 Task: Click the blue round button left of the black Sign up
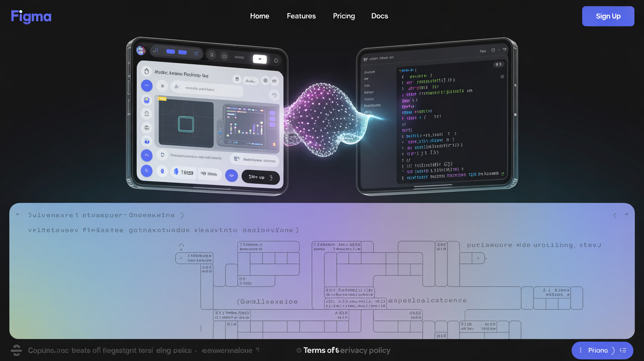(x=231, y=176)
